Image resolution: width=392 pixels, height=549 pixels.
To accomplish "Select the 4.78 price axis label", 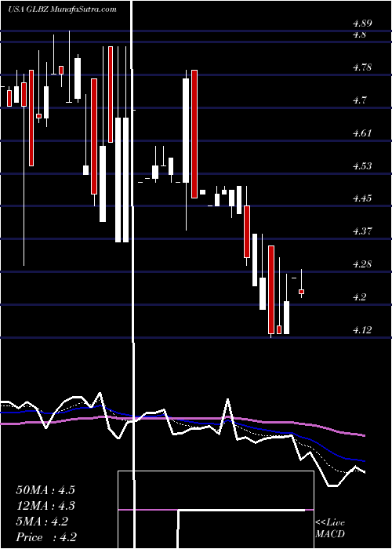I will point(362,67).
